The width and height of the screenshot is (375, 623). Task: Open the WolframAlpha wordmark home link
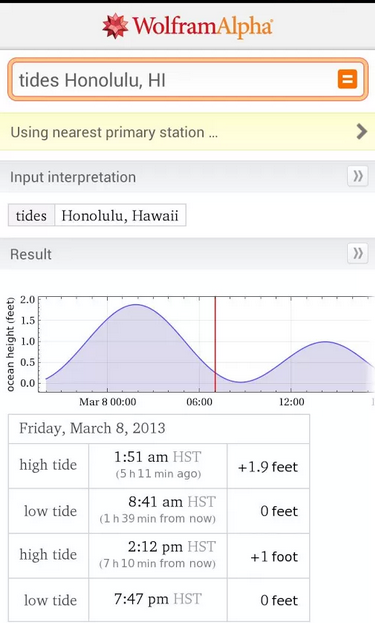[203, 26]
